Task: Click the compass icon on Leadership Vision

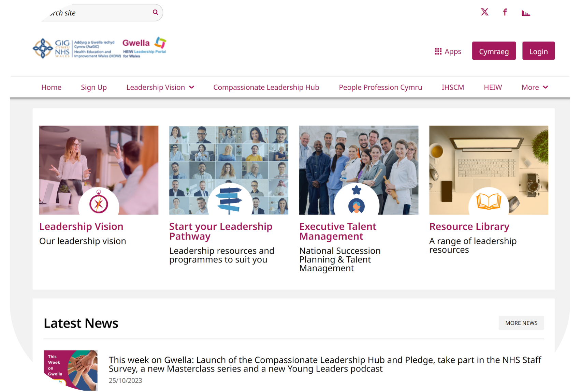Action: tap(99, 202)
